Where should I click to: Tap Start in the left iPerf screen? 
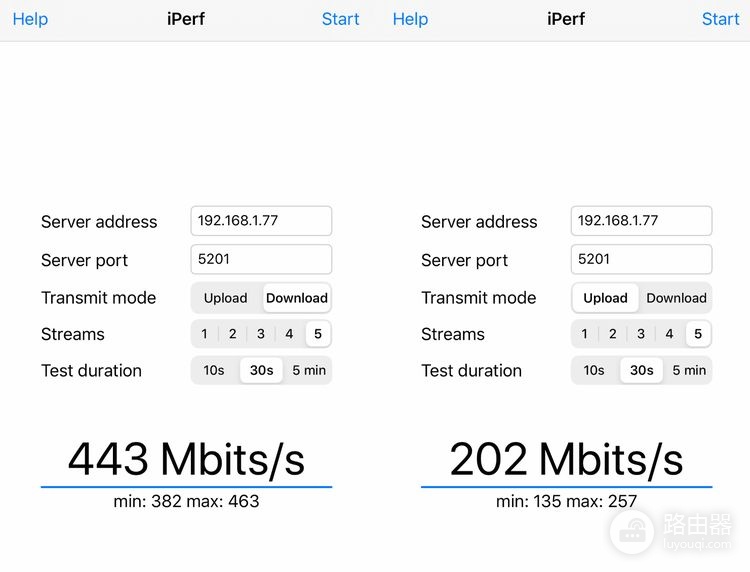click(x=340, y=19)
